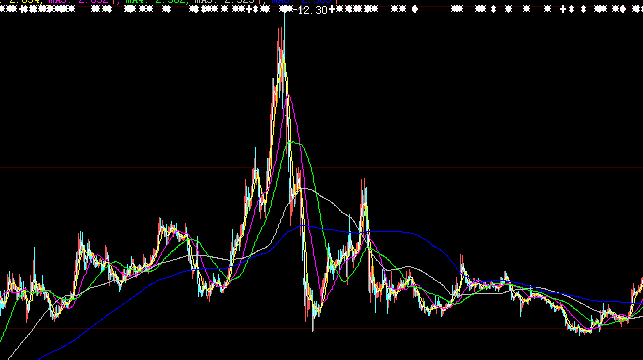643x360 pixels.
Task: Click the green MA4 value 2.382
Action: tap(170, 1)
